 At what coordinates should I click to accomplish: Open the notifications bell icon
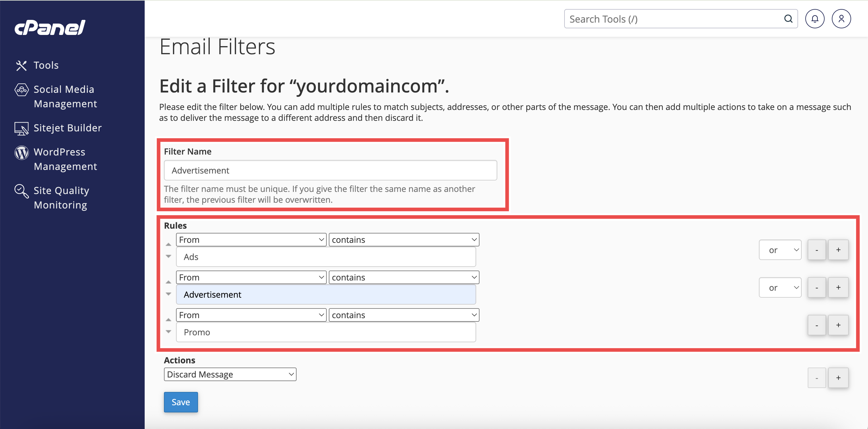coord(814,19)
